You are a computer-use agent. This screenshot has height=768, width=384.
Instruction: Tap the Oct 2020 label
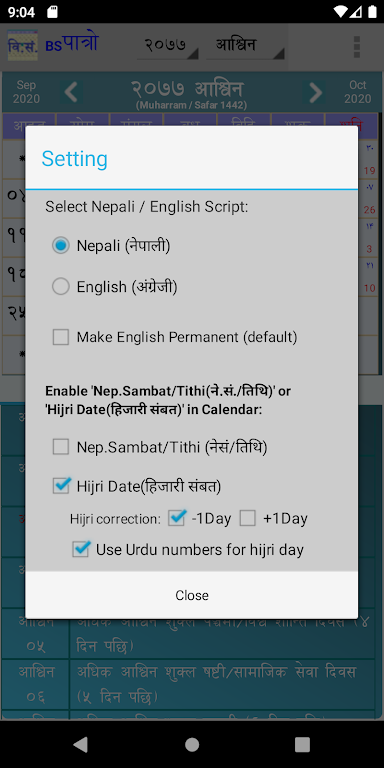click(357, 92)
